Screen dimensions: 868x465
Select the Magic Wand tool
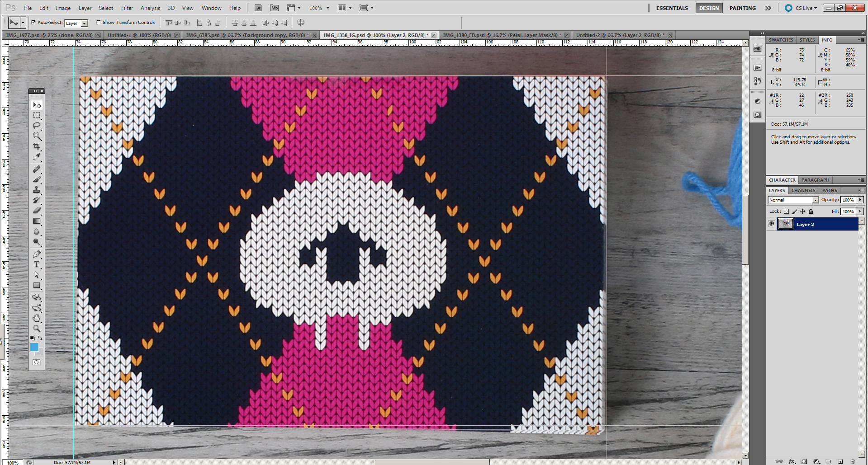(x=37, y=136)
